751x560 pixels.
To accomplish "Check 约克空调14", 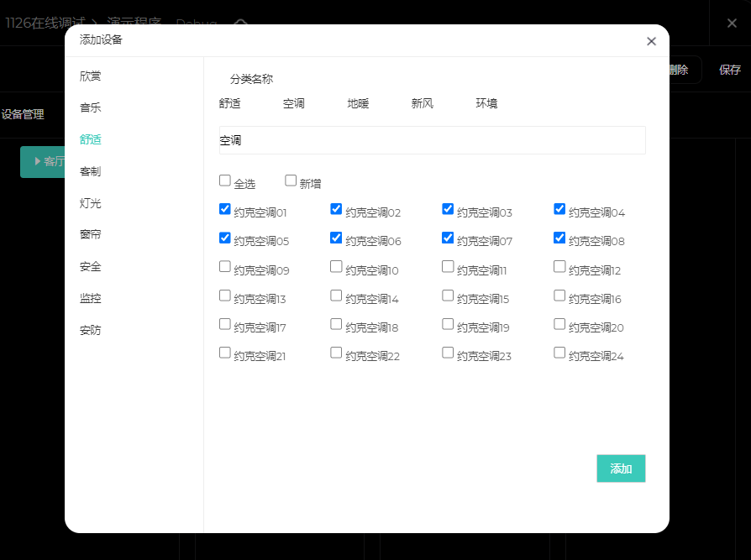I will (336, 296).
